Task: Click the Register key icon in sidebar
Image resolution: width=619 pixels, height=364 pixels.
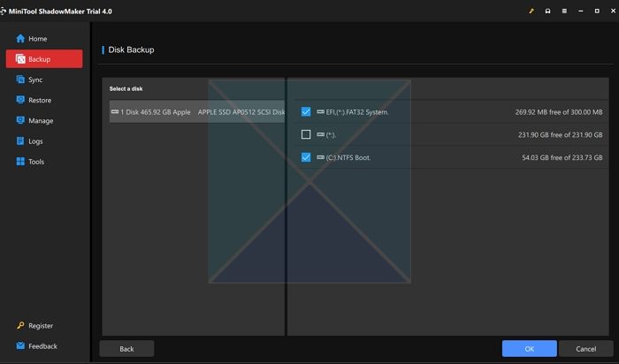Action: (20, 325)
